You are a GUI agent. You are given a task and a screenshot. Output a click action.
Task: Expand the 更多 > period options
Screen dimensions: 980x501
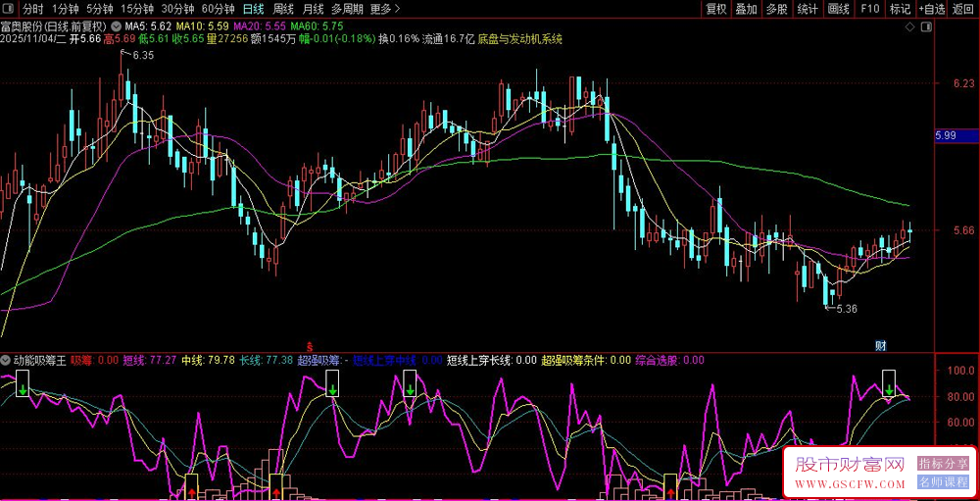pos(385,9)
